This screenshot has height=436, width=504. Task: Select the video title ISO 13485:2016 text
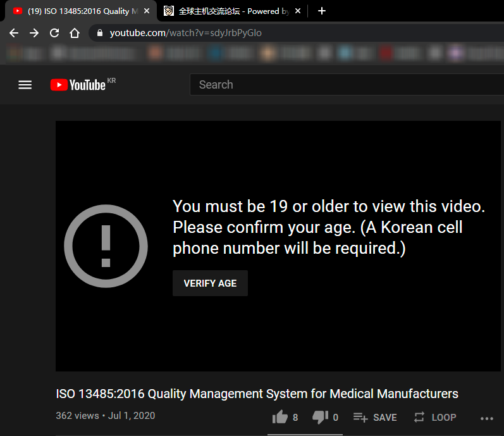point(257,394)
